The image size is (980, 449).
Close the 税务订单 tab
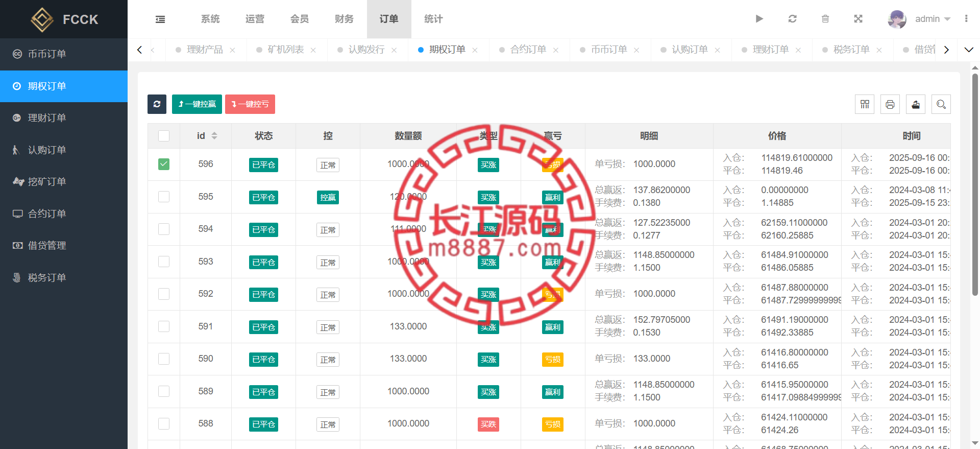tap(879, 50)
